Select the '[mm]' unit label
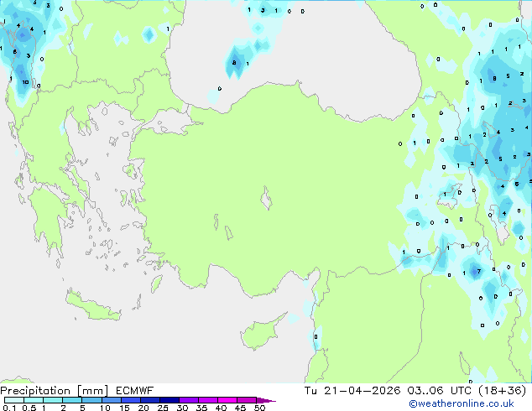Image resolution: width=532 pixels, height=411 pixels. coord(92,391)
